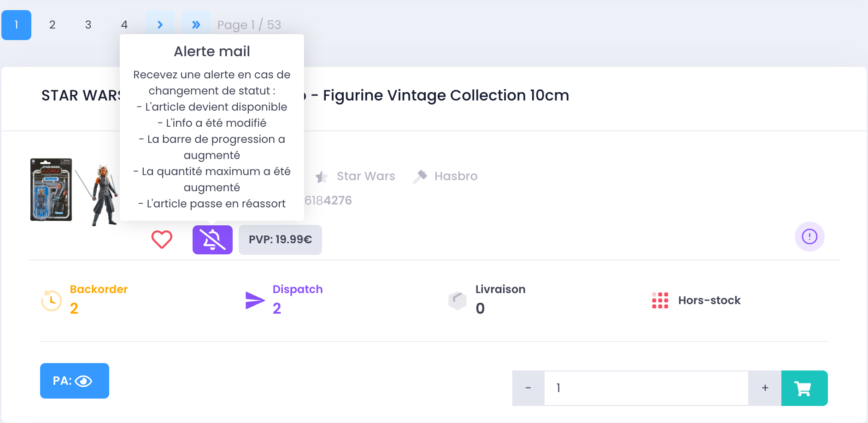Increase quantity with plus button

[765, 388]
